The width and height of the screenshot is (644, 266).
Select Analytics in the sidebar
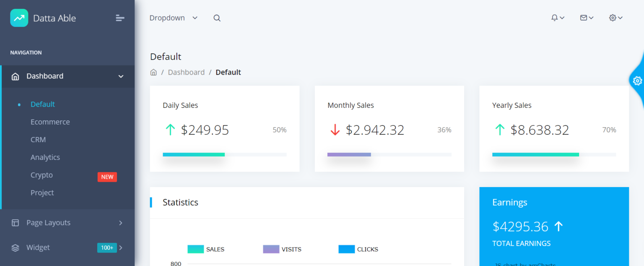[x=45, y=157]
